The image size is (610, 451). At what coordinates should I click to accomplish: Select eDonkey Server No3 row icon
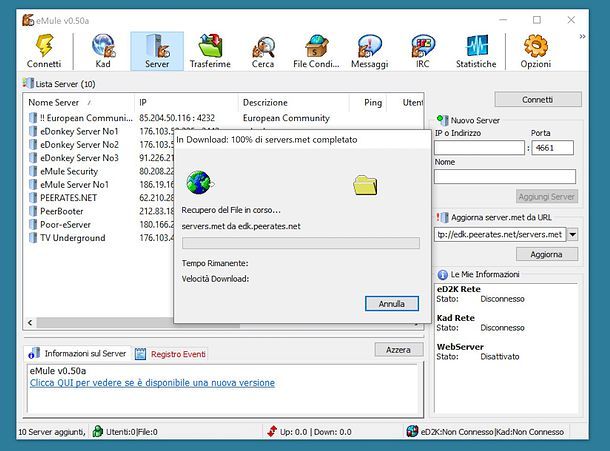coord(33,158)
